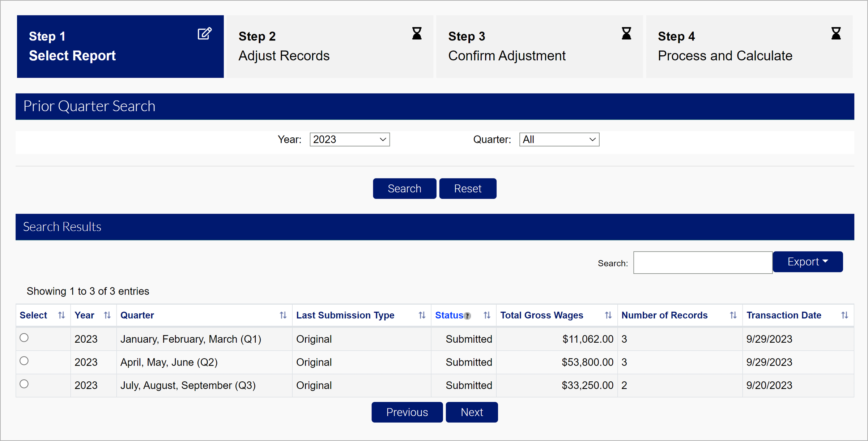Select the Q1 January-March report radio
This screenshot has width=868, height=441.
pos(24,338)
